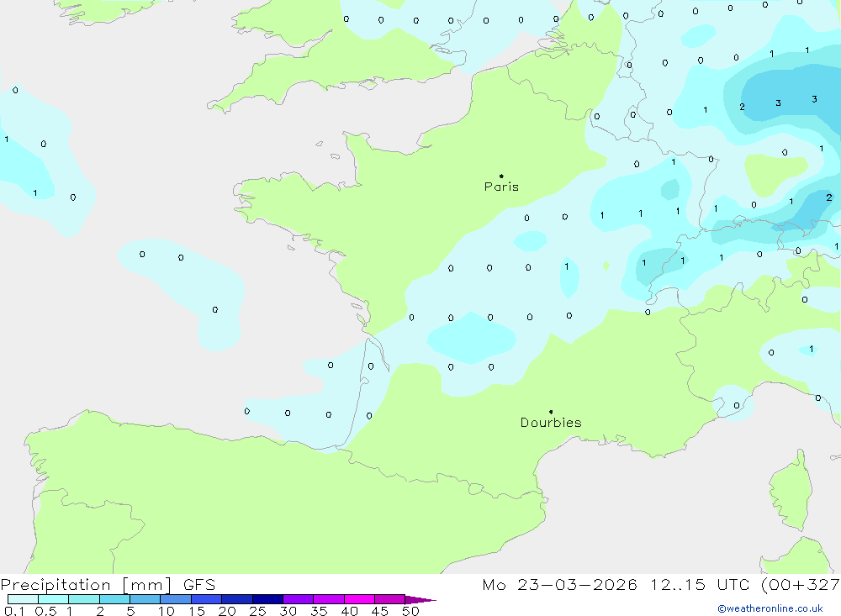
Task: Click the above-50 mm arrow tip of legend
Action: coord(420,600)
